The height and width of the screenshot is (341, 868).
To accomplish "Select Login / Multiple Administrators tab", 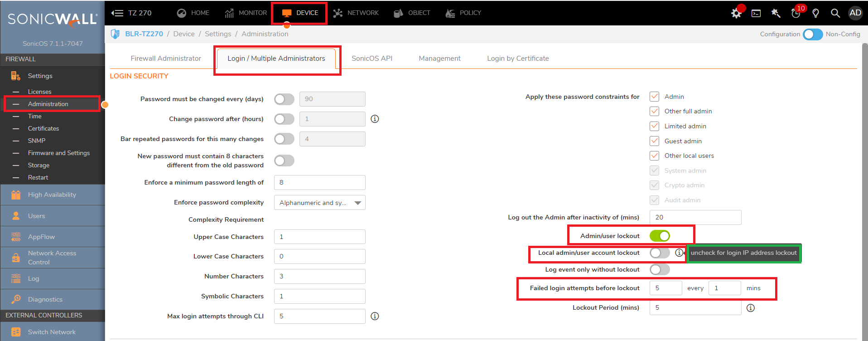I will (276, 58).
